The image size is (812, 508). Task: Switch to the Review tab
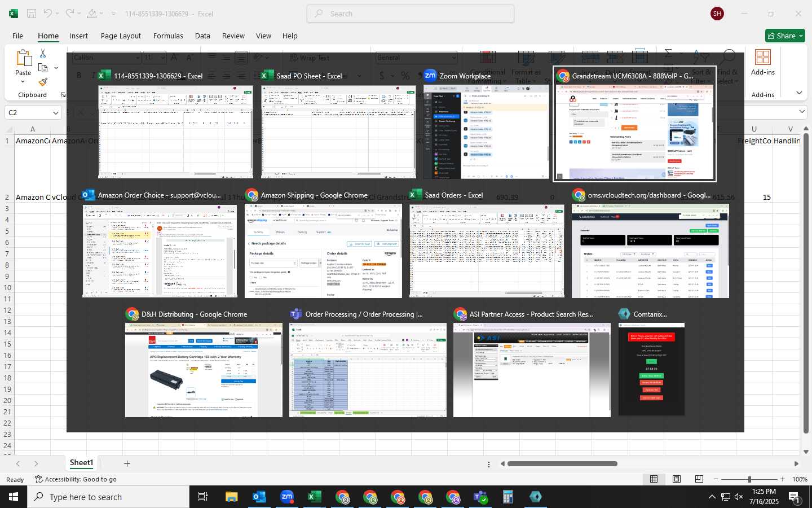point(233,36)
